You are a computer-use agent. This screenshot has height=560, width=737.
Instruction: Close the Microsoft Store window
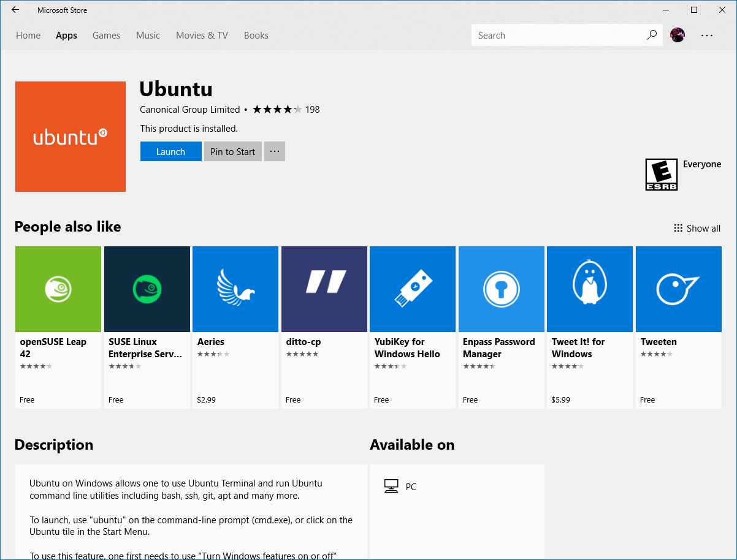point(722,10)
